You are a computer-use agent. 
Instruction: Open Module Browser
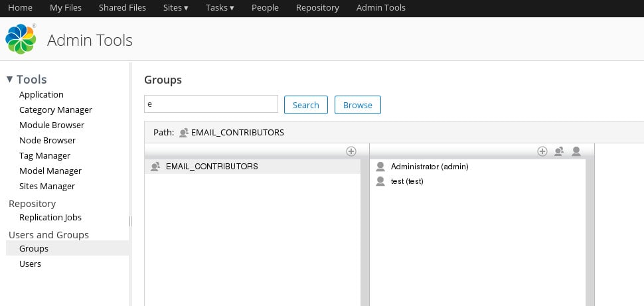[x=52, y=125]
